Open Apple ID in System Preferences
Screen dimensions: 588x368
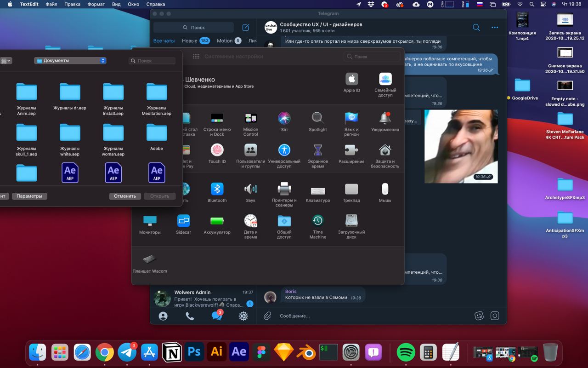tap(352, 83)
